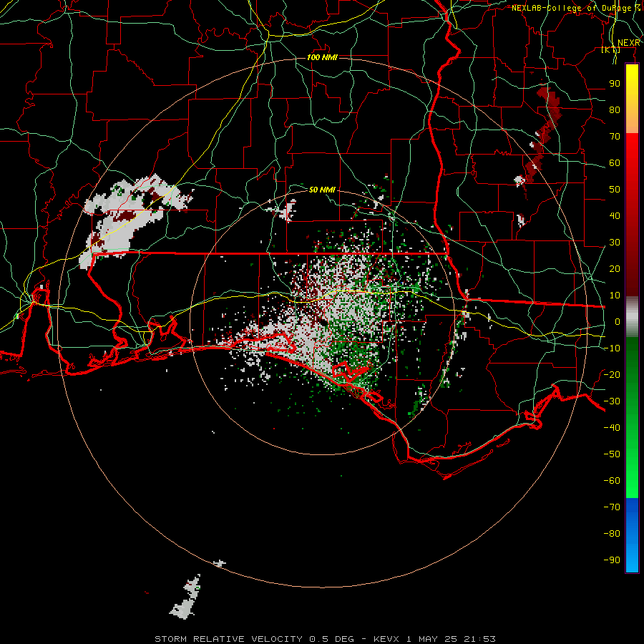Screen dimensions: 644x644
Task: Click the NEXLAB-College of DuPage label
Action: 575,8
